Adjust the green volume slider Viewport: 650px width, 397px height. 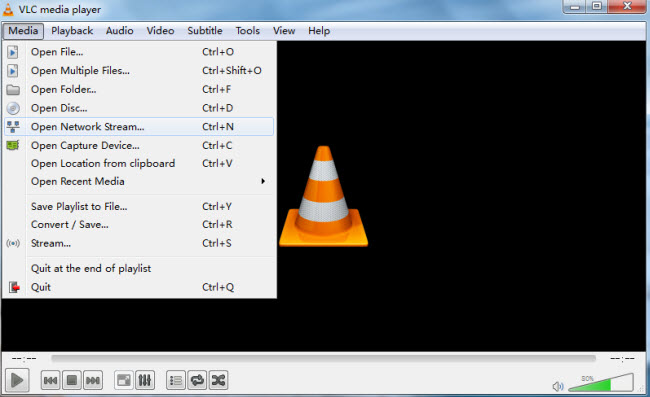pyautogui.click(x=601, y=382)
